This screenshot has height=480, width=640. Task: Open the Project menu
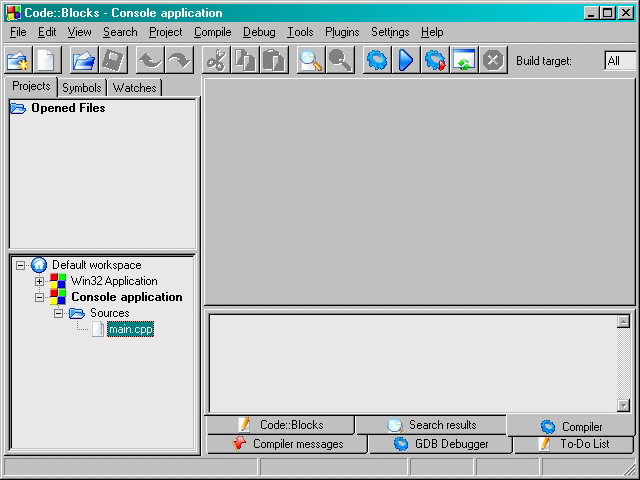click(x=165, y=32)
